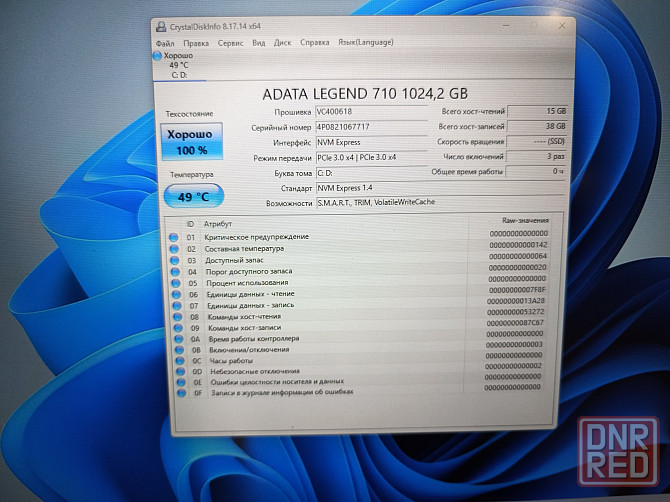This screenshot has height=502, width=670.
Task: Select the Команды хост-чтения attribute text
Action: [x=244, y=317]
